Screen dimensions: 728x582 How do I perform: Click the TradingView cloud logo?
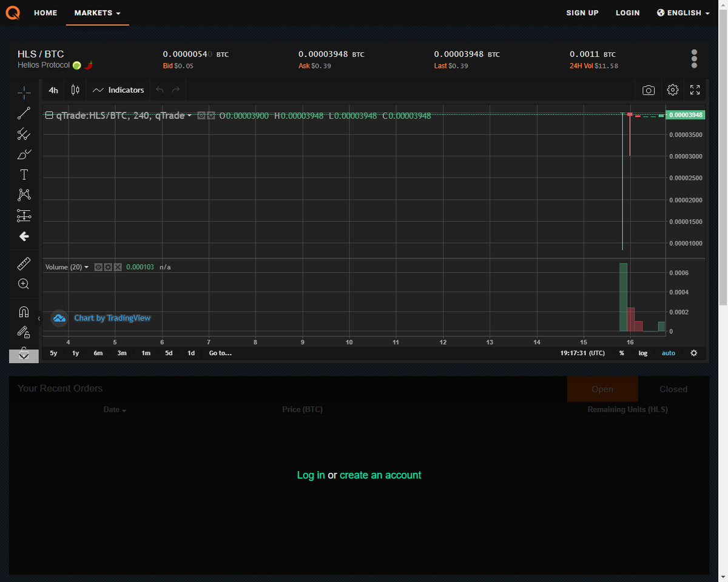click(x=59, y=318)
